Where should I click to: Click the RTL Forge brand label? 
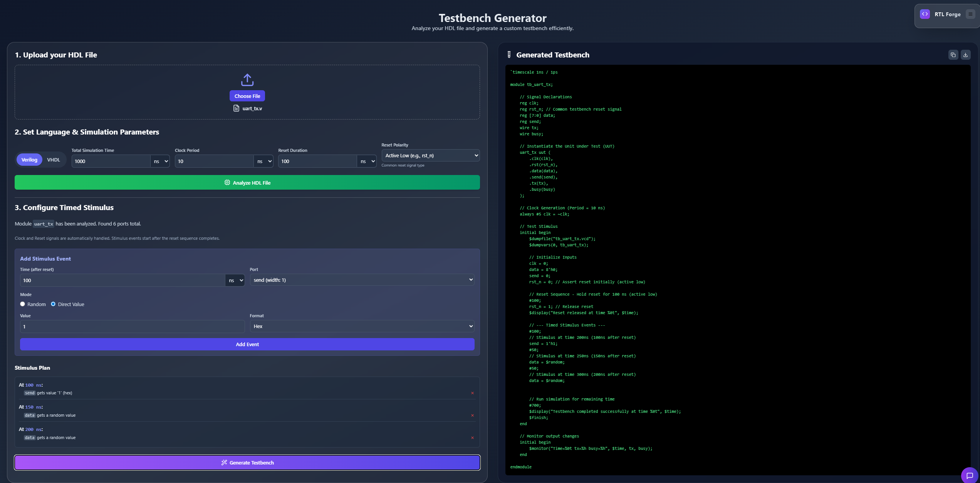pos(948,14)
